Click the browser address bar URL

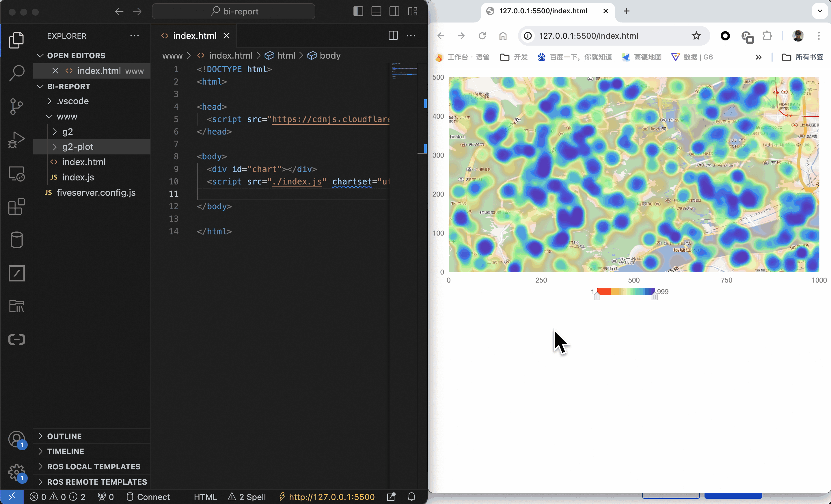tap(588, 36)
